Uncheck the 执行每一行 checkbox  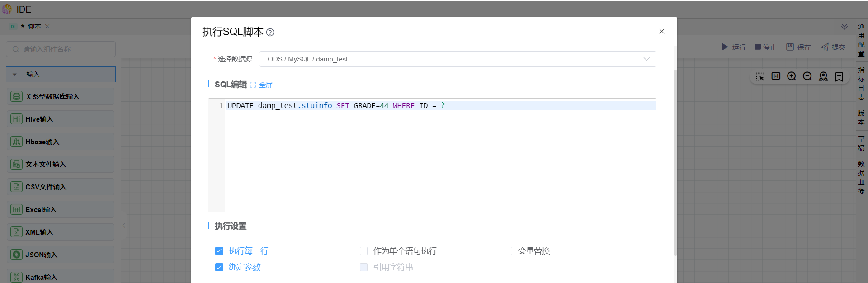[219, 251]
